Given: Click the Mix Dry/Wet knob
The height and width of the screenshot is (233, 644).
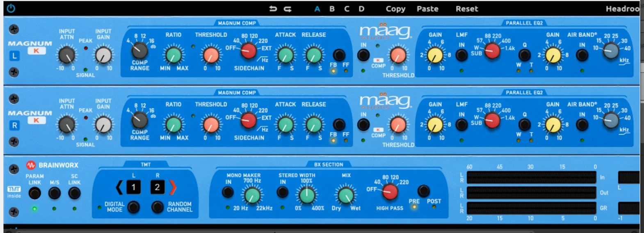Looking at the screenshot, I should 346,195.
